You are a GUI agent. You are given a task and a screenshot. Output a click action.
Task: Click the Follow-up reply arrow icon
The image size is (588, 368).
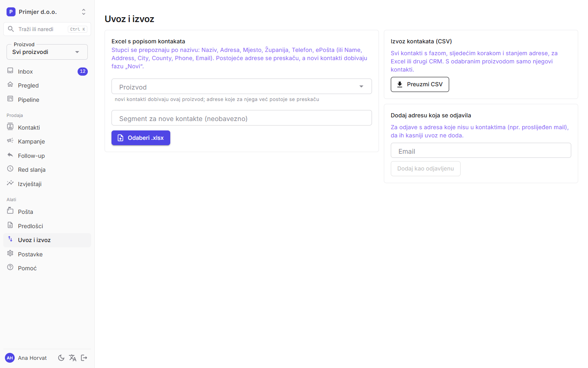pyautogui.click(x=10, y=155)
